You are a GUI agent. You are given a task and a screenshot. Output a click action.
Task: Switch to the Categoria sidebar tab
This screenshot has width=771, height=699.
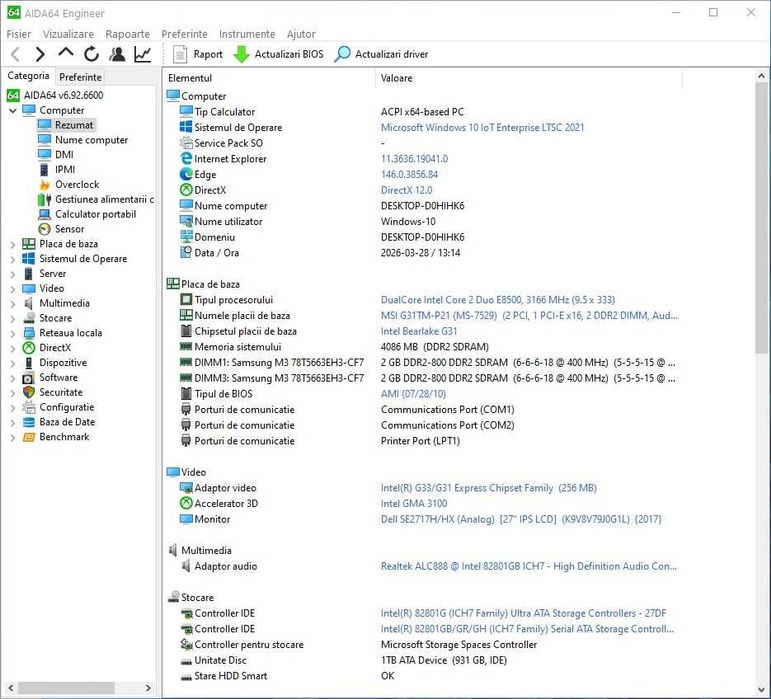pyautogui.click(x=28, y=76)
